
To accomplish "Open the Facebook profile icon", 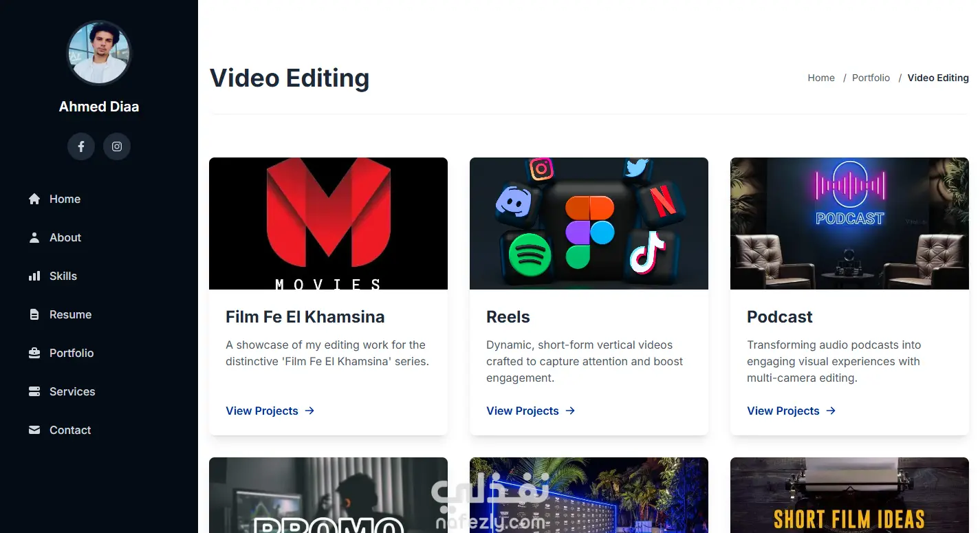I will click(x=81, y=146).
